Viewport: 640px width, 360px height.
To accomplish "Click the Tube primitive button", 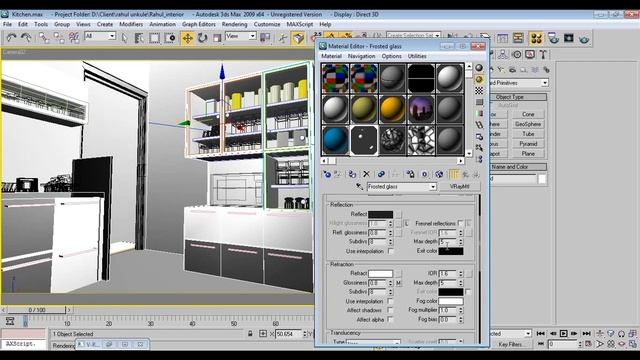I will 528,134.
